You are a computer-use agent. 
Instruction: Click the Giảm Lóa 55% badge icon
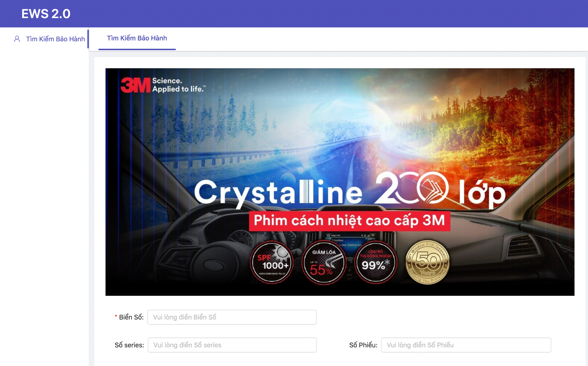pyautogui.click(x=324, y=262)
